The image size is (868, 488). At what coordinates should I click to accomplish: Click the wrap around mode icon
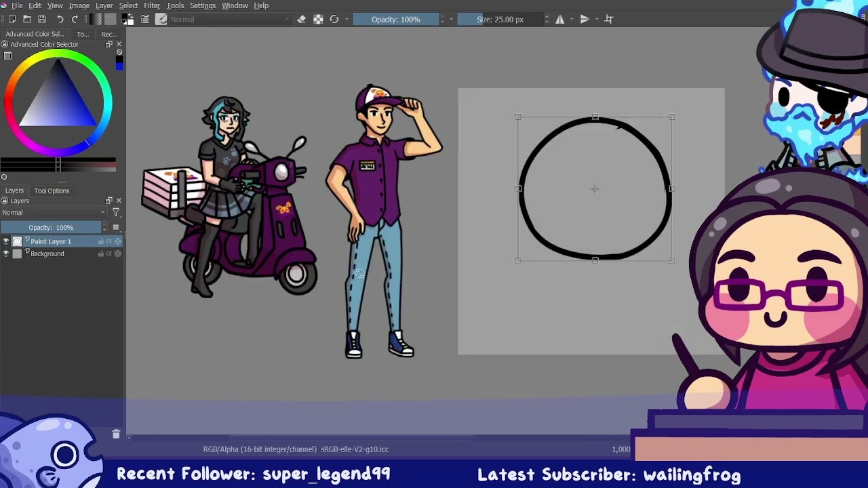609,20
